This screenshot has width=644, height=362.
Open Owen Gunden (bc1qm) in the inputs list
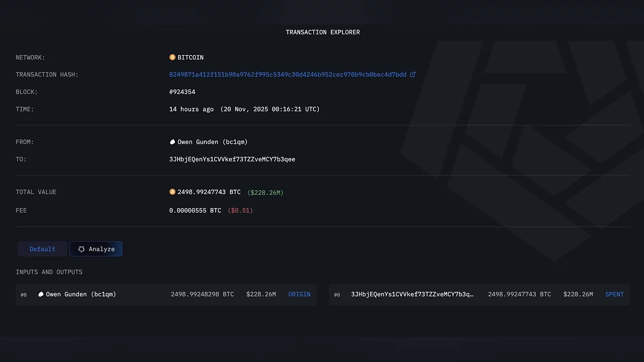pos(81,294)
